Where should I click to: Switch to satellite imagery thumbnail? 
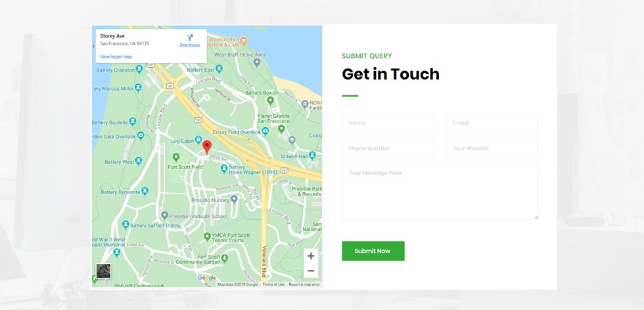point(104,271)
